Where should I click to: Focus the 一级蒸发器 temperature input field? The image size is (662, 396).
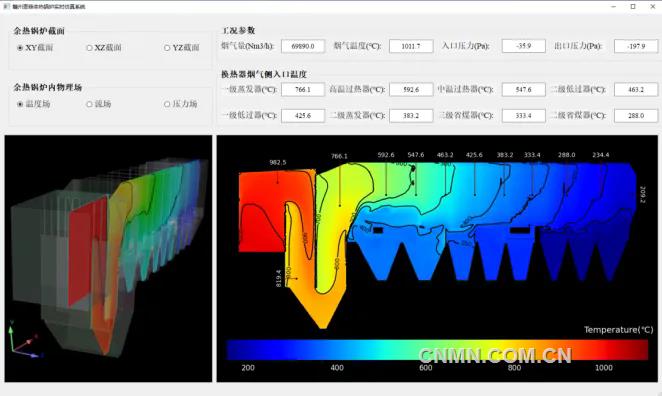point(303,90)
